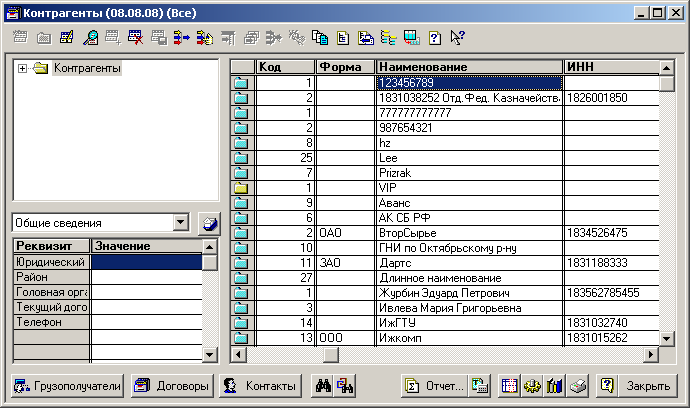690x408 pixels.
Task: Click the printer icon near Закрыть
Action: point(577,386)
